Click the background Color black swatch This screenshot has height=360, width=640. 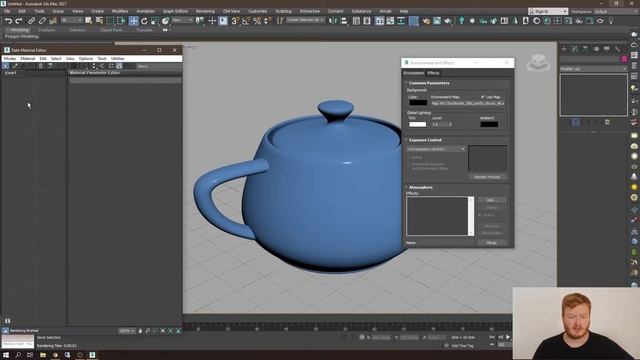pyautogui.click(x=418, y=103)
